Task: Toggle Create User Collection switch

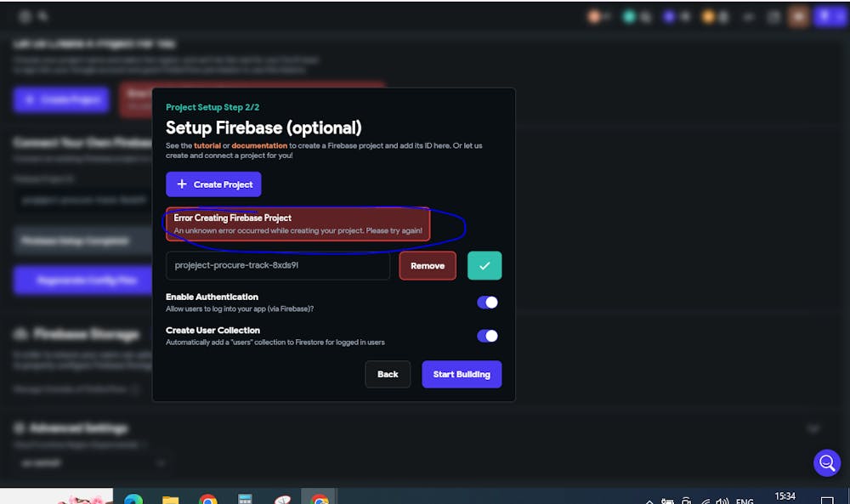Action: 487,336
